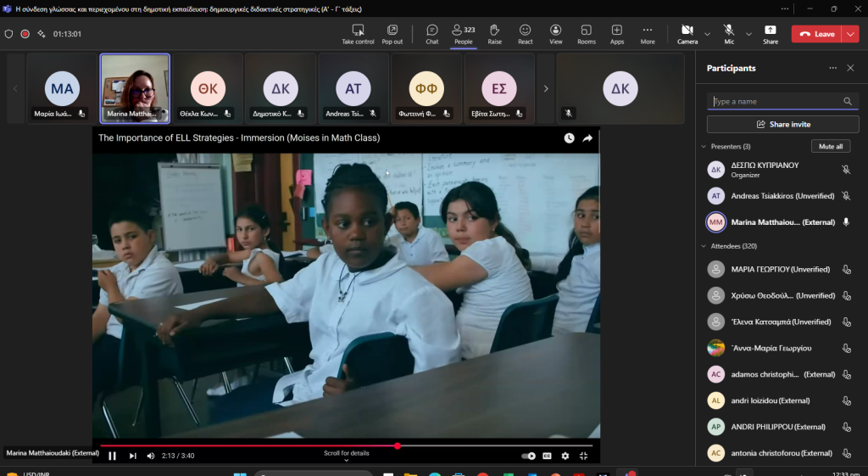This screenshot has height=476, width=868.
Task: Toggle the video autoplay switch
Action: 528,456
